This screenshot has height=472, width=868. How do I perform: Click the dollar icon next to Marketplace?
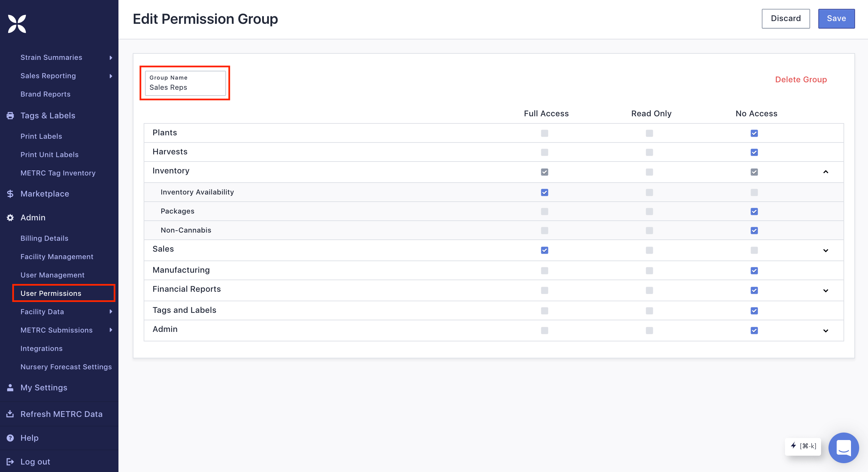pos(10,193)
